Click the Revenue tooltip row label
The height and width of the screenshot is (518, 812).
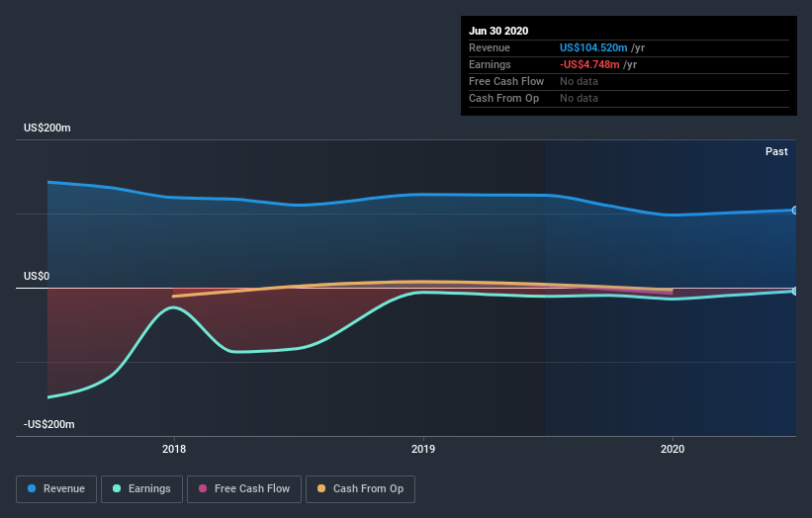point(490,48)
